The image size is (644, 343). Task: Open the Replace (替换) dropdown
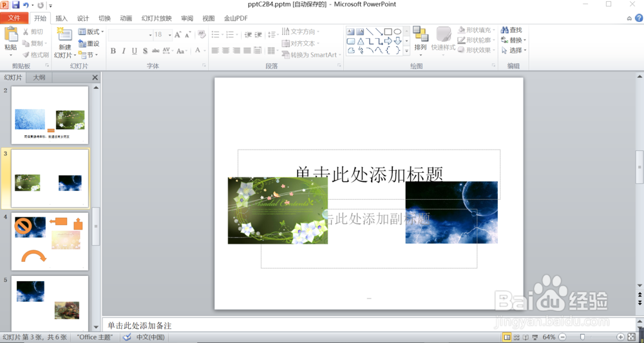[x=513, y=40]
